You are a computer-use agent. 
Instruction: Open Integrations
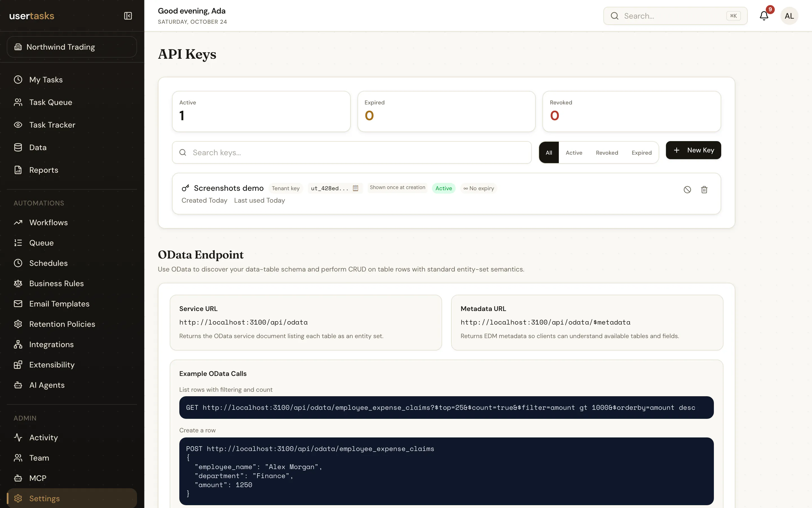(x=72, y=344)
